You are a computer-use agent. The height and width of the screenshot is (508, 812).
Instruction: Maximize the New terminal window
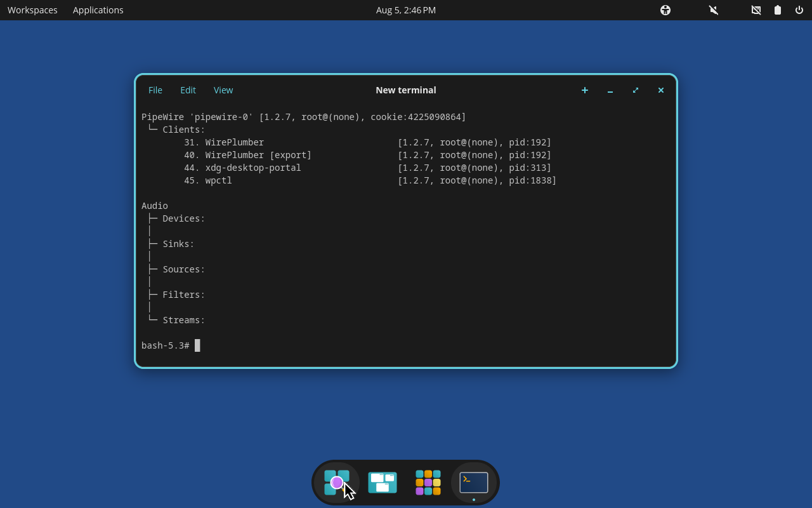[x=636, y=90]
